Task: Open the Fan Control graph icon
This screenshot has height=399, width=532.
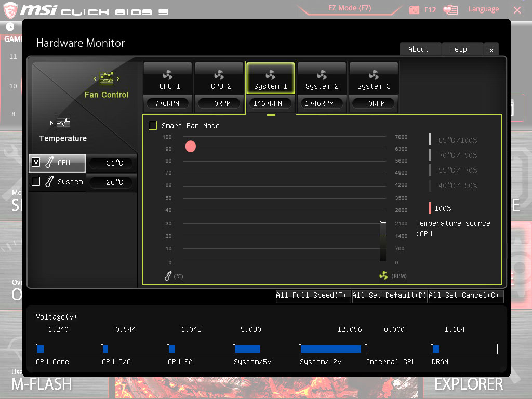Action: click(x=107, y=78)
